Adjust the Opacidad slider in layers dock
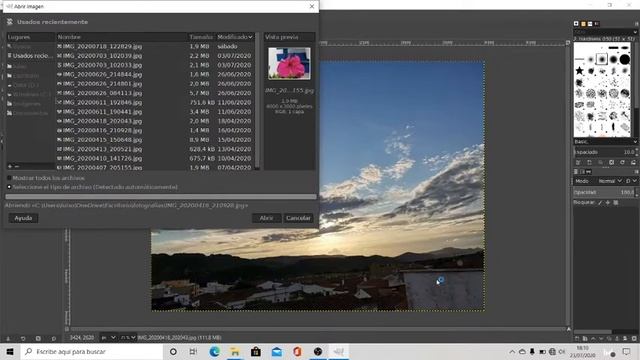Image resolution: width=640 pixels, height=360 pixels. [x=604, y=192]
